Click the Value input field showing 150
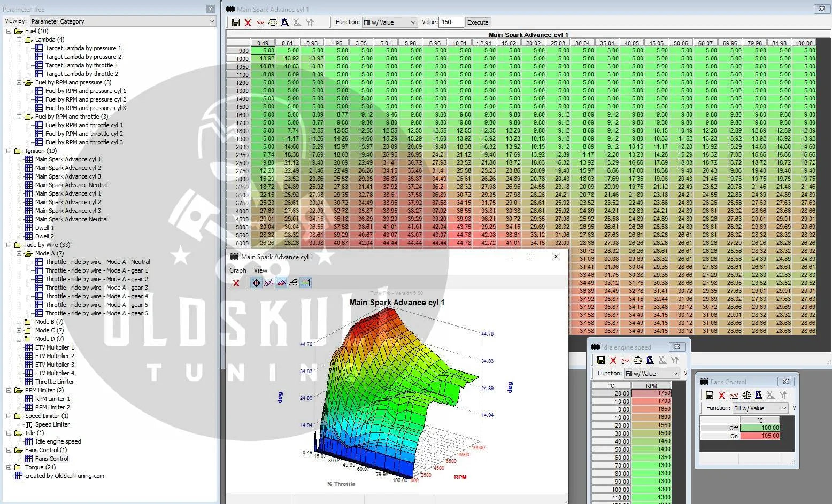The image size is (832, 504). (451, 22)
